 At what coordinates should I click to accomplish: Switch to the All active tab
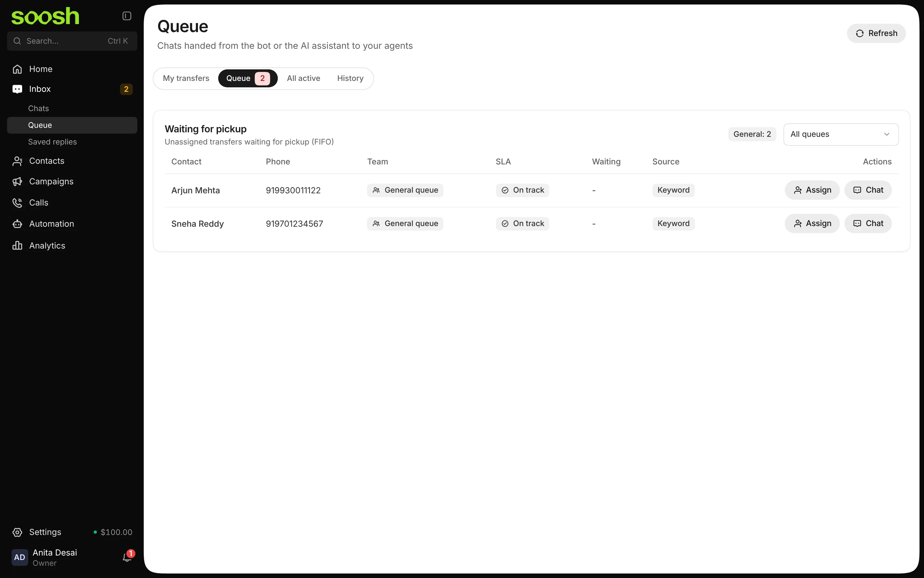[x=304, y=78]
